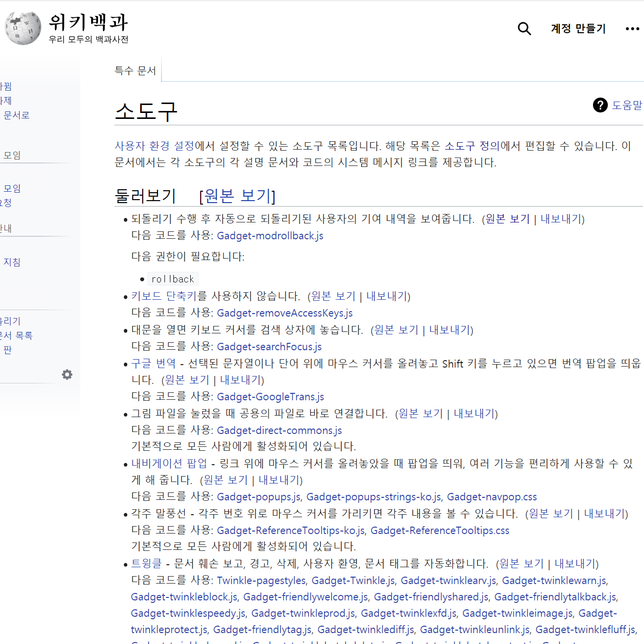Open the three-dots more menu

(x=632, y=29)
